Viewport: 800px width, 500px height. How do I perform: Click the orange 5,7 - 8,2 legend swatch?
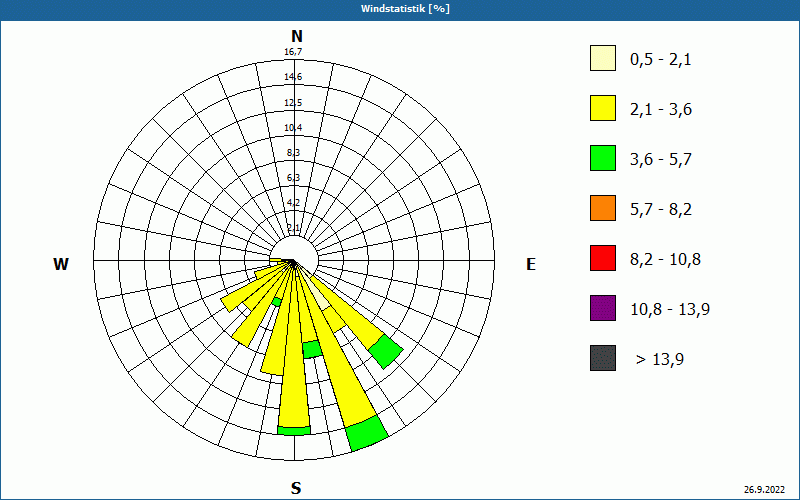(x=603, y=208)
